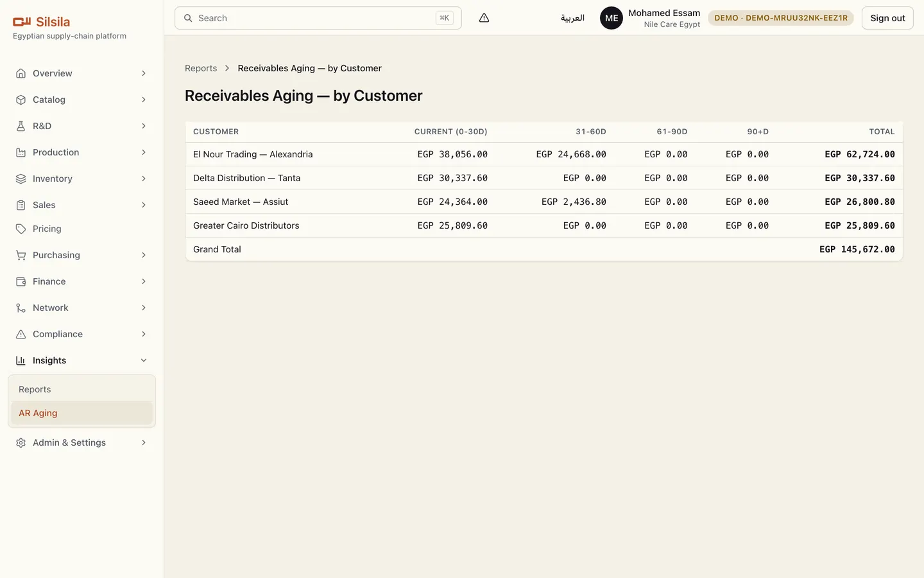The height and width of the screenshot is (578, 924).
Task: Click the TOTAL column header
Action: tap(882, 132)
